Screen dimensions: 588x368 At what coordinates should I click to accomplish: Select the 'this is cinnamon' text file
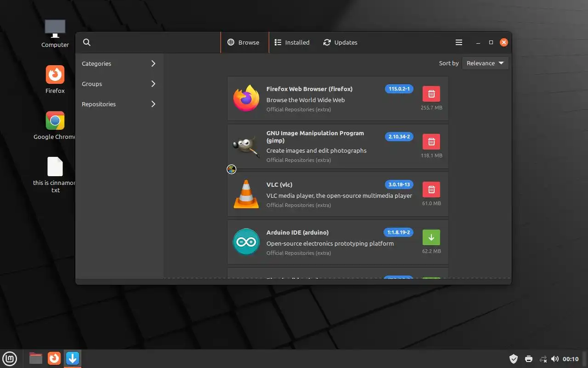click(x=55, y=175)
